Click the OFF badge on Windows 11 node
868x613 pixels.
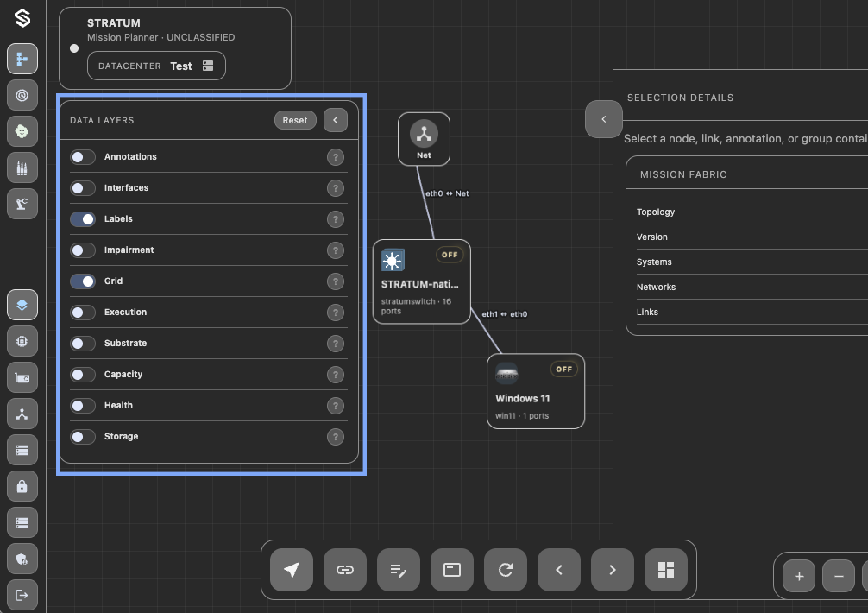(x=563, y=369)
